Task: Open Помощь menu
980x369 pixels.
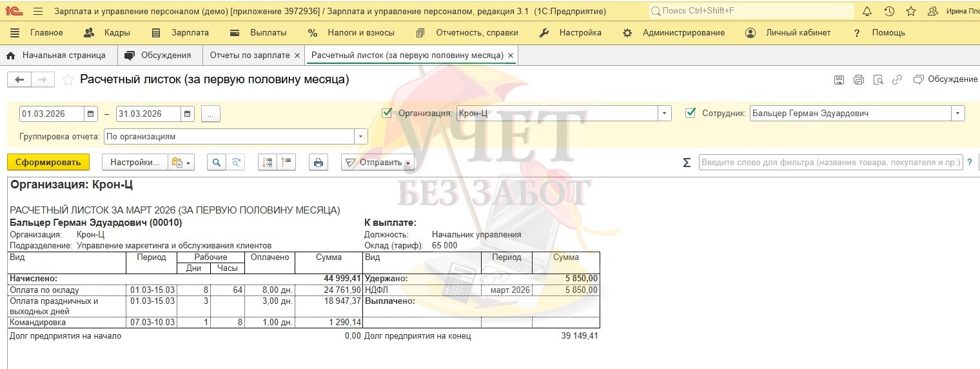Action: (878, 33)
